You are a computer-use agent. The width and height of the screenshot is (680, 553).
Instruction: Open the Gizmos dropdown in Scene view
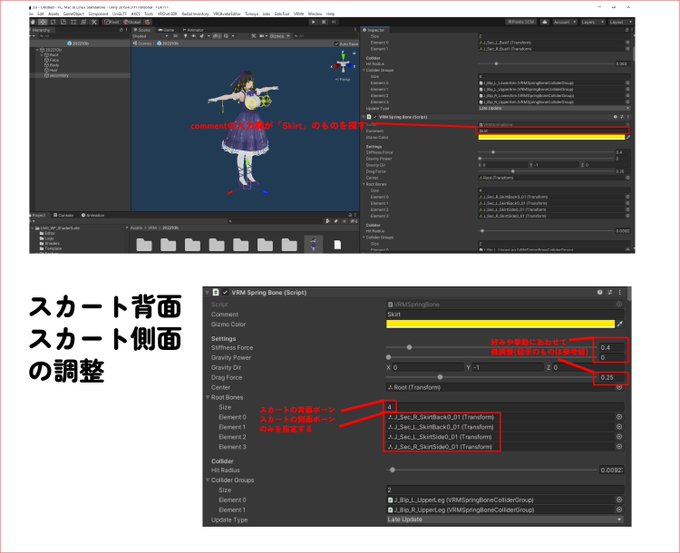coord(279,36)
